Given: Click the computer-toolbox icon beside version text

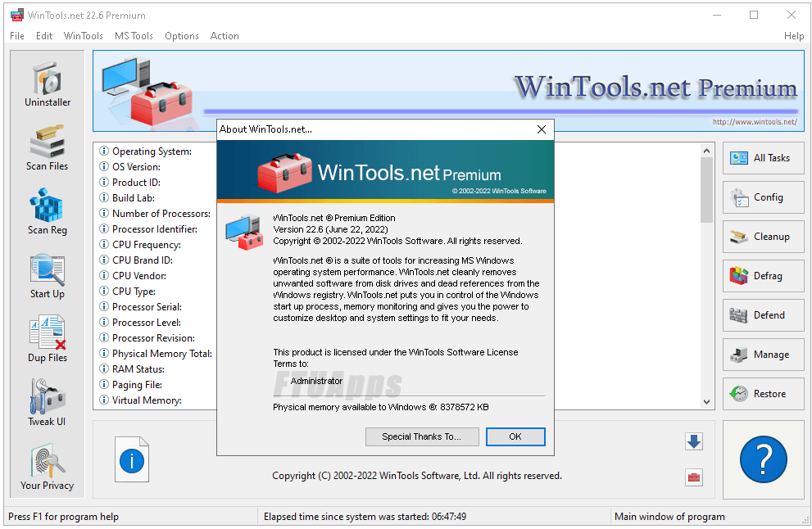Looking at the screenshot, I should 244,232.
